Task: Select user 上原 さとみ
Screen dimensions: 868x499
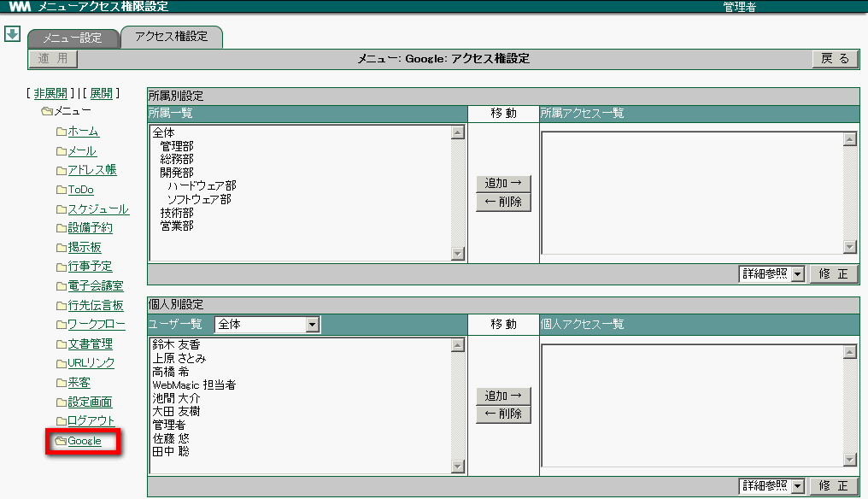Action: coord(179,358)
